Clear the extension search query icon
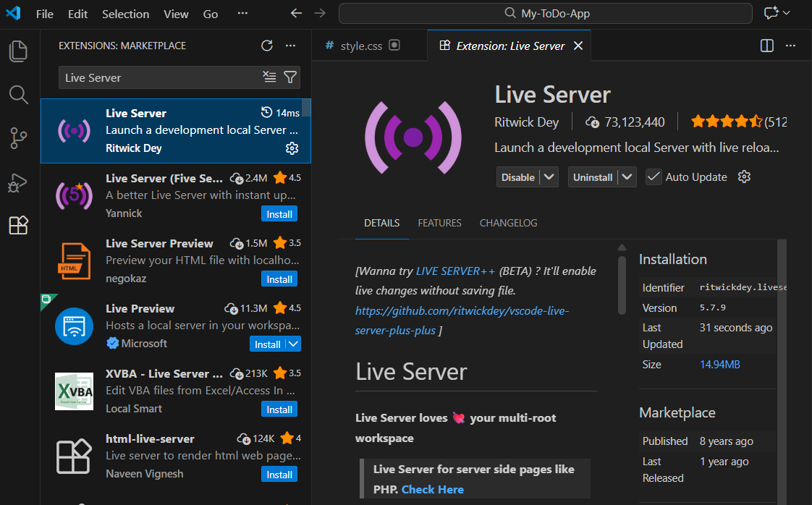 270,77
